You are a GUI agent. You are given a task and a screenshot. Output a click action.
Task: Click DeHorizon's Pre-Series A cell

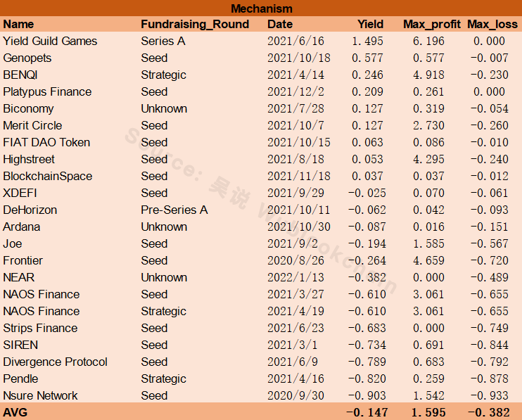[x=174, y=210]
